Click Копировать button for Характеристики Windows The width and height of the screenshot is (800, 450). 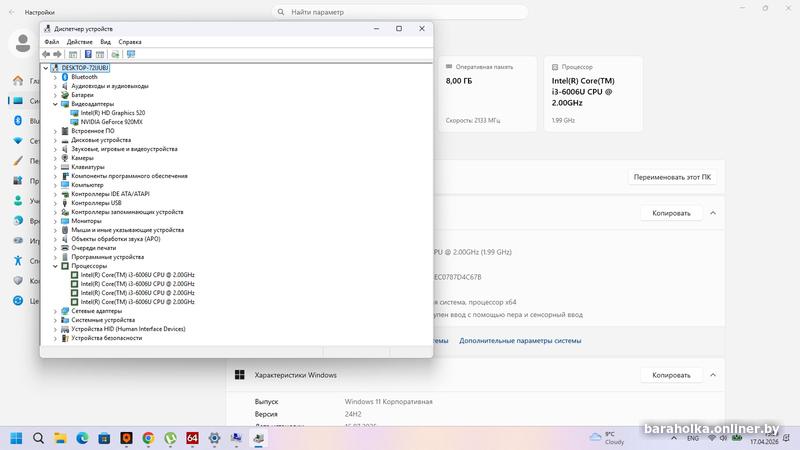pos(671,375)
